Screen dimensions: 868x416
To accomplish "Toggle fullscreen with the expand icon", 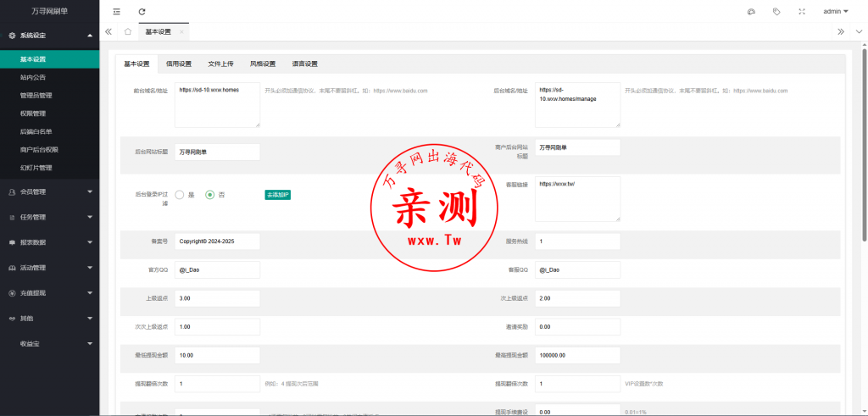I will (x=802, y=11).
